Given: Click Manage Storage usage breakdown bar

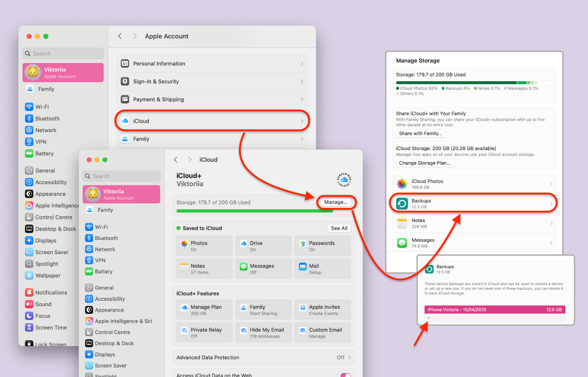Looking at the screenshot, I should click(x=474, y=83).
